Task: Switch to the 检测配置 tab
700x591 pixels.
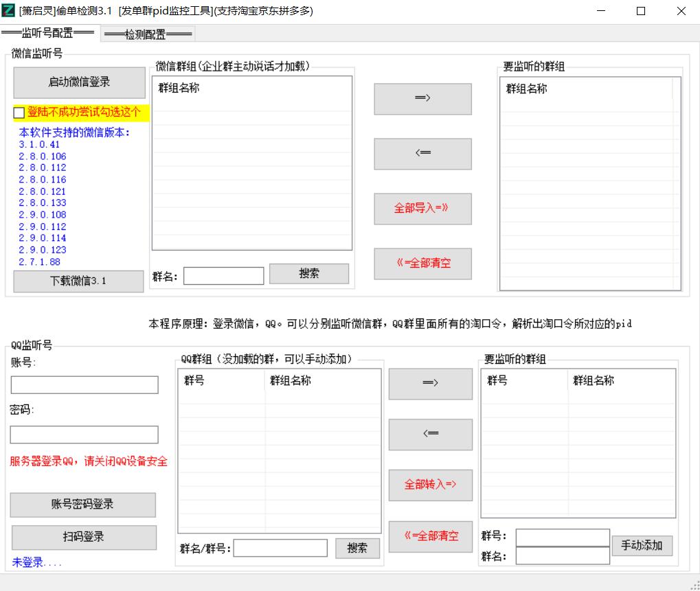Action: (x=148, y=34)
